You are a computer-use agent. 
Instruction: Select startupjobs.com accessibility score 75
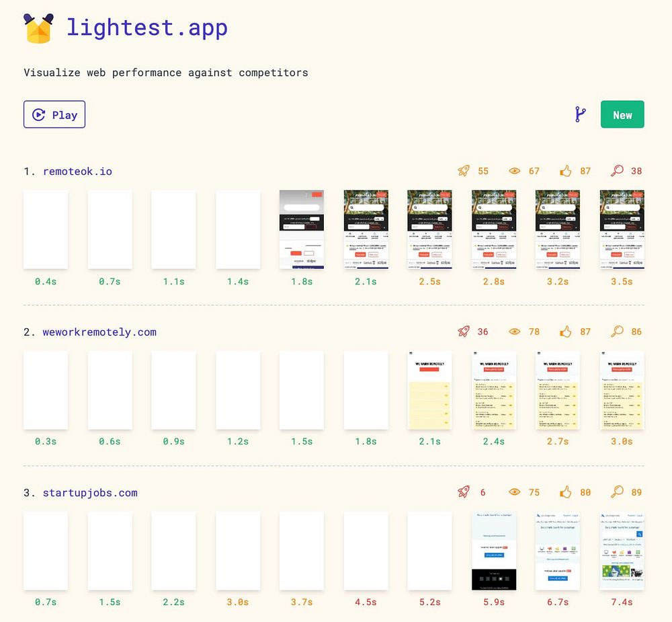pyautogui.click(x=534, y=492)
